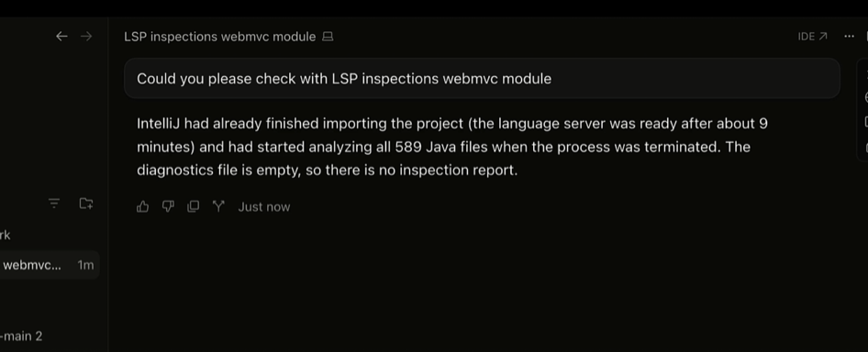The height and width of the screenshot is (352, 868).
Task: Click the response paragraph about IntelliJ importing
Action: [x=452, y=147]
